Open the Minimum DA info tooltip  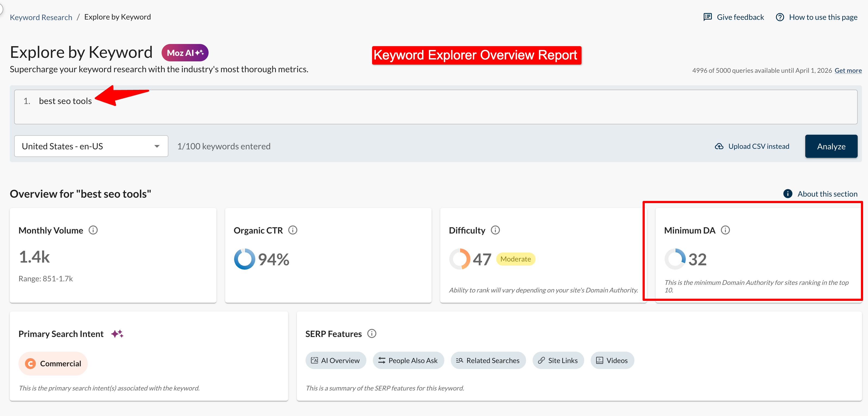point(725,230)
